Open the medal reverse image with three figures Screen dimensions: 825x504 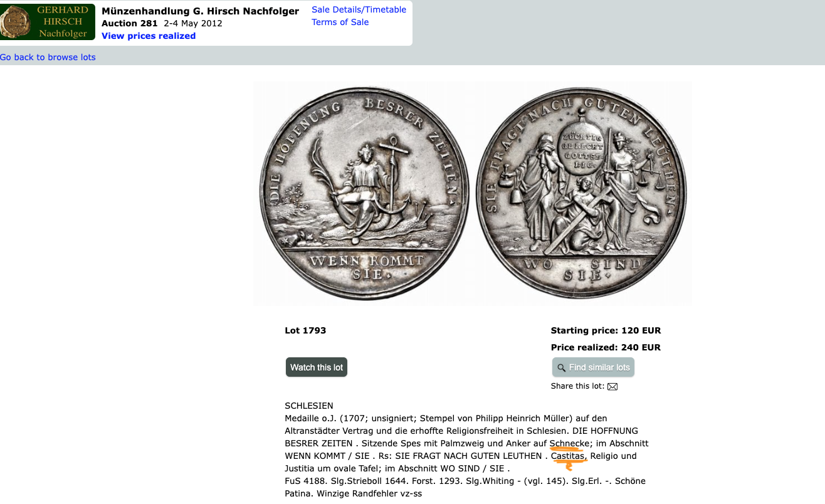(x=581, y=193)
